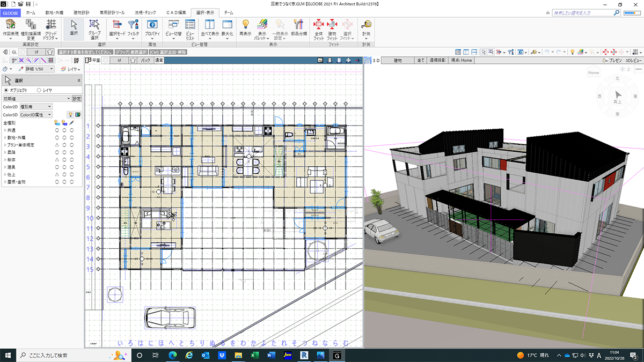Viewport: 644px width, 362px height.
Task: Click the 最大化 view icon
Action: pos(228,27)
